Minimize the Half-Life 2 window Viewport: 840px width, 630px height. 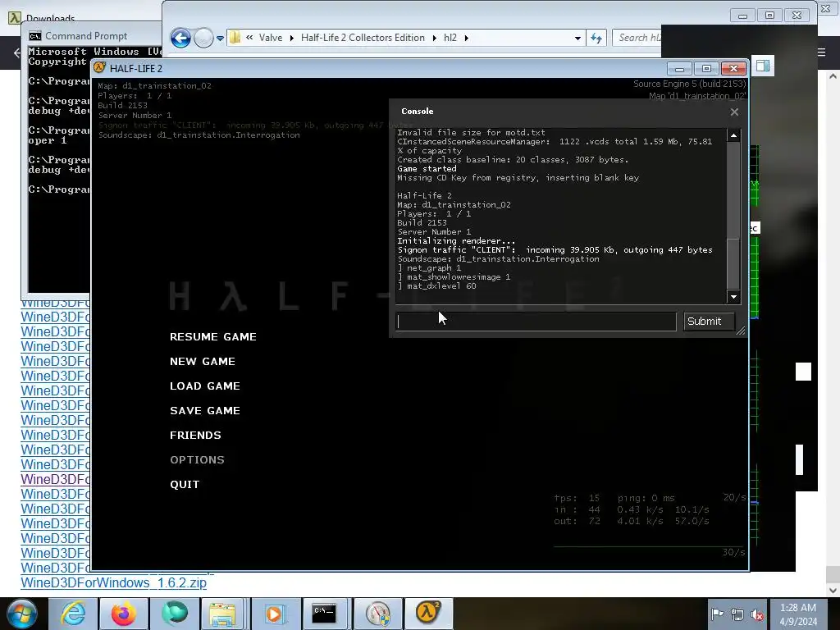tap(679, 69)
